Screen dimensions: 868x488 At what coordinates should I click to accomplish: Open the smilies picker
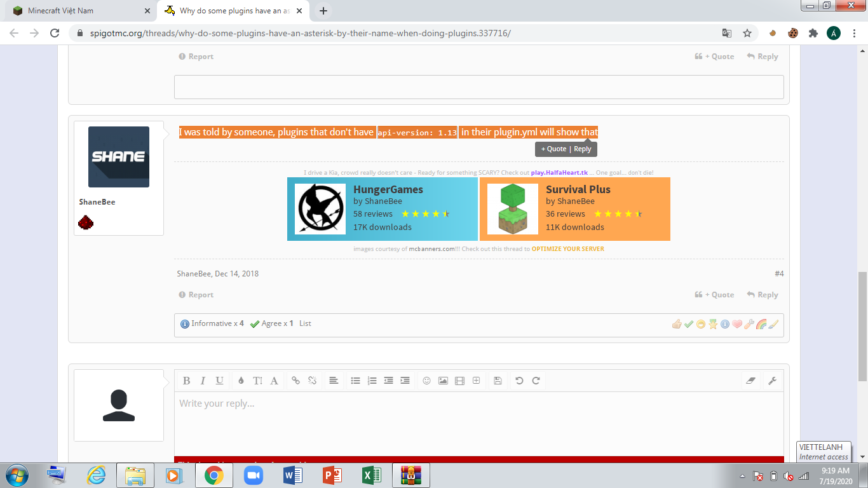pos(426,381)
